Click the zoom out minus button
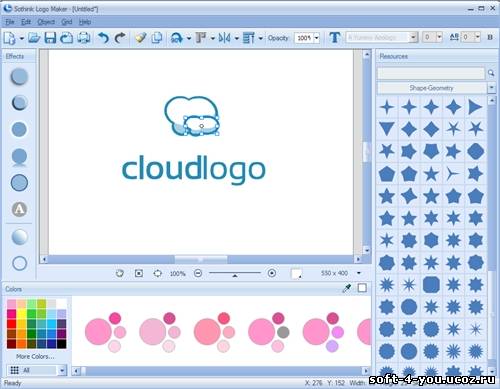500x389 pixels. (x=198, y=273)
